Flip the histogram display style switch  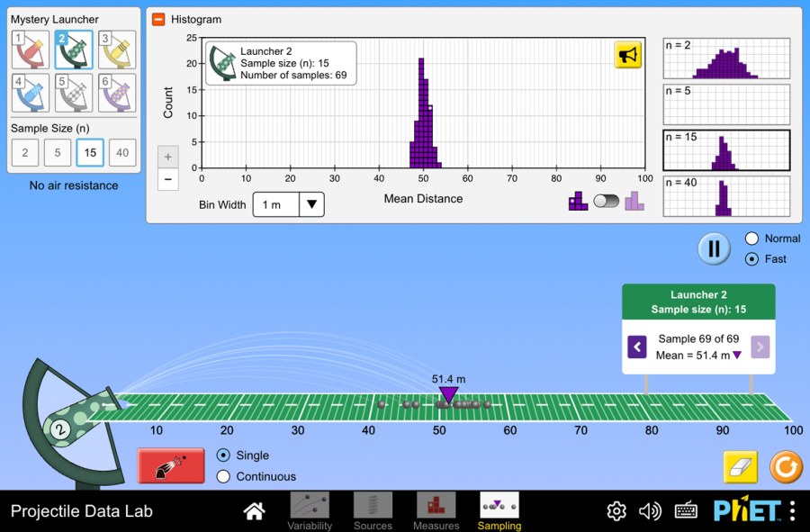[x=606, y=201]
